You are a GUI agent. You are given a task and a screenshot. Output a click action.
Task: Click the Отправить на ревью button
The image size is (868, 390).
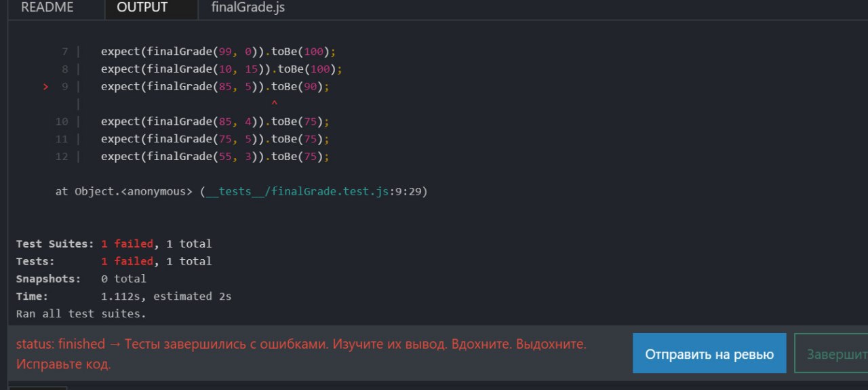coord(709,353)
